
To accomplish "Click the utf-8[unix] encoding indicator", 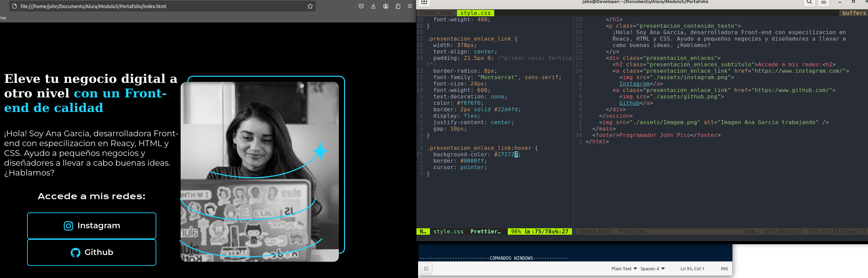I will pyautogui.click(x=783, y=231).
